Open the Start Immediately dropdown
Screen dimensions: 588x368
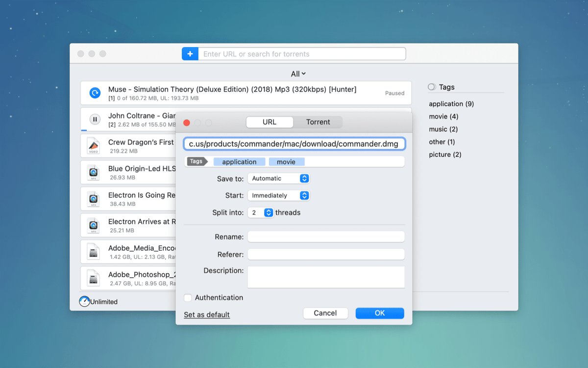(x=278, y=195)
